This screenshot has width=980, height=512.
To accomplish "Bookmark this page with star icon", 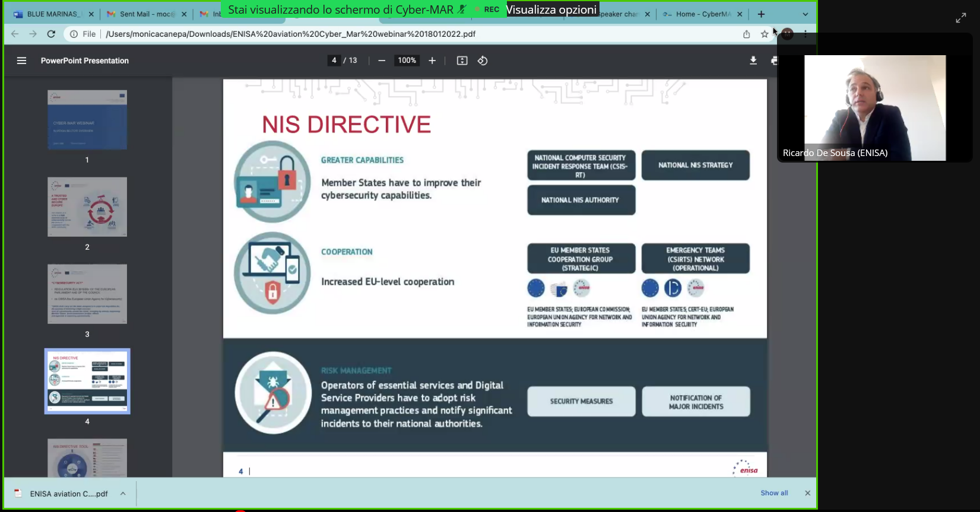I will [x=765, y=34].
